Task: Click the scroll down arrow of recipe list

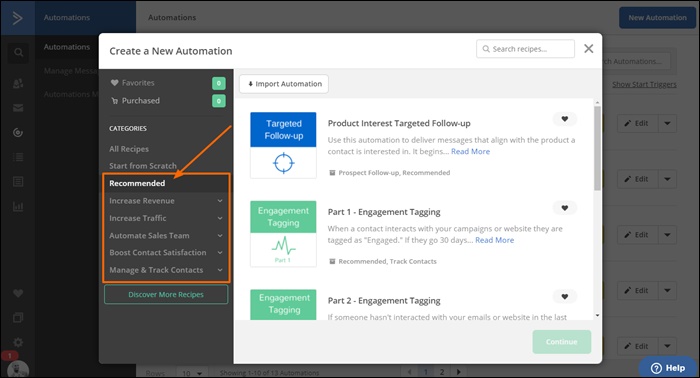Action: (x=597, y=316)
